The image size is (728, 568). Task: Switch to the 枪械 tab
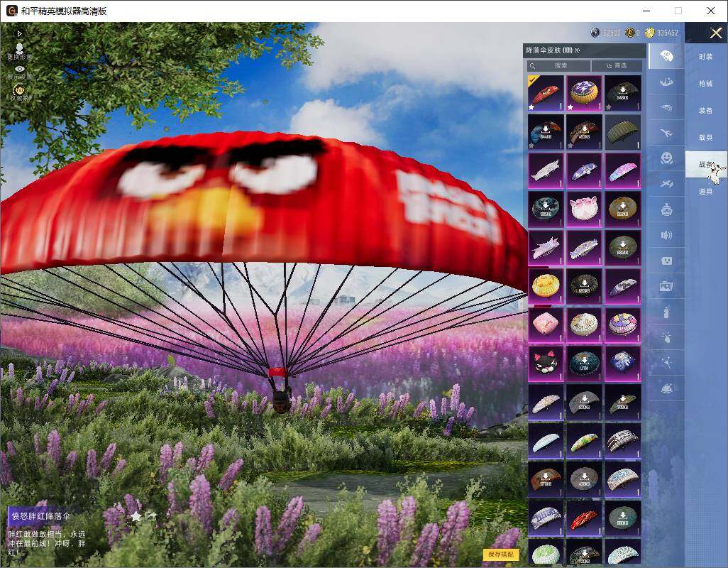point(706,84)
